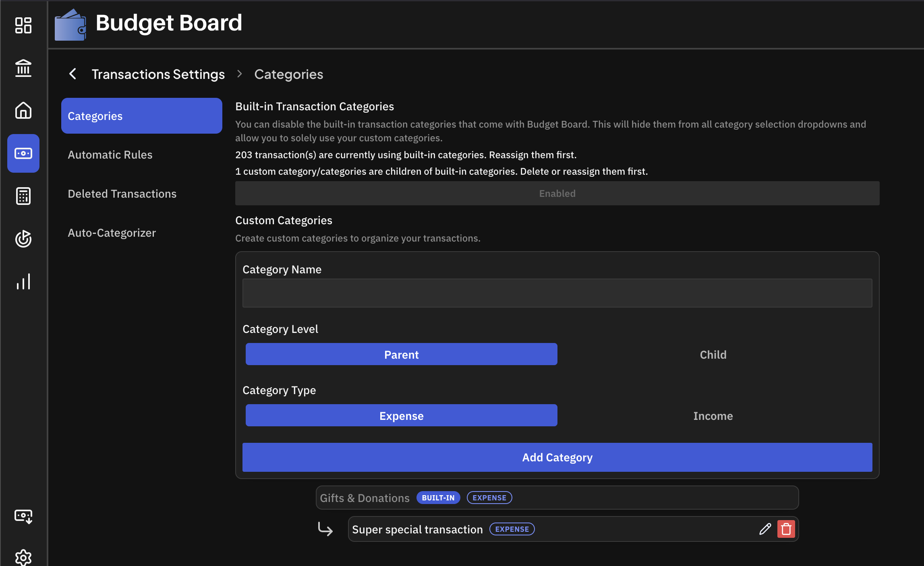Click the Categories breadcrumb

[289, 74]
